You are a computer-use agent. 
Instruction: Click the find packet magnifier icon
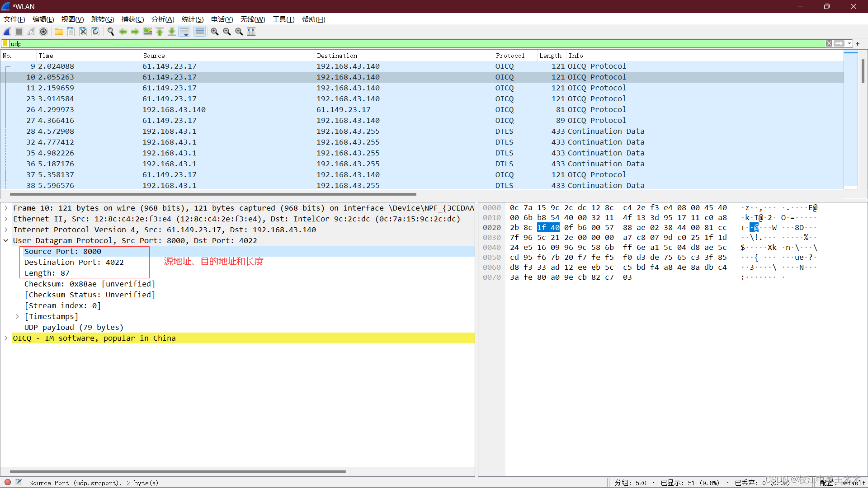click(x=110, y=32)
